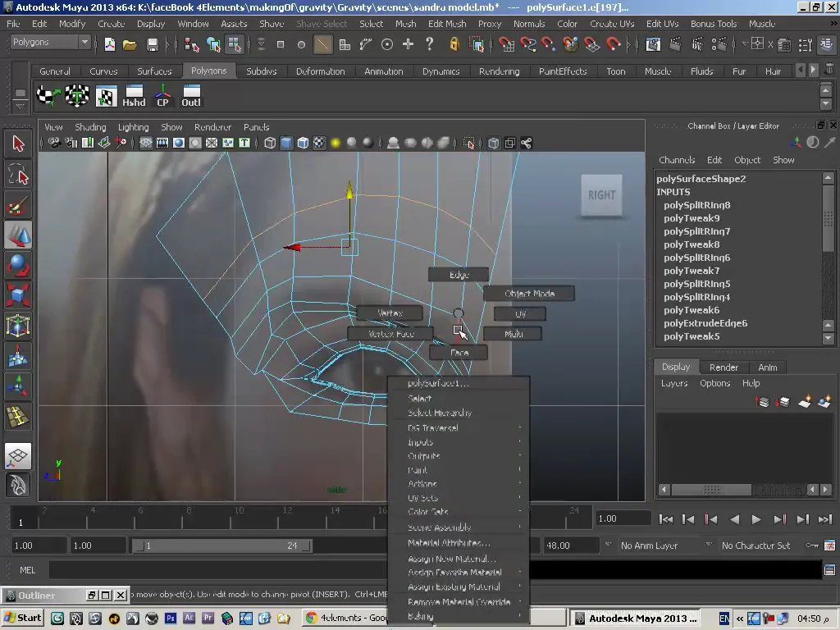840x630 pixels.
Task: Click the Outl shelf button
Action: (190, 96)
